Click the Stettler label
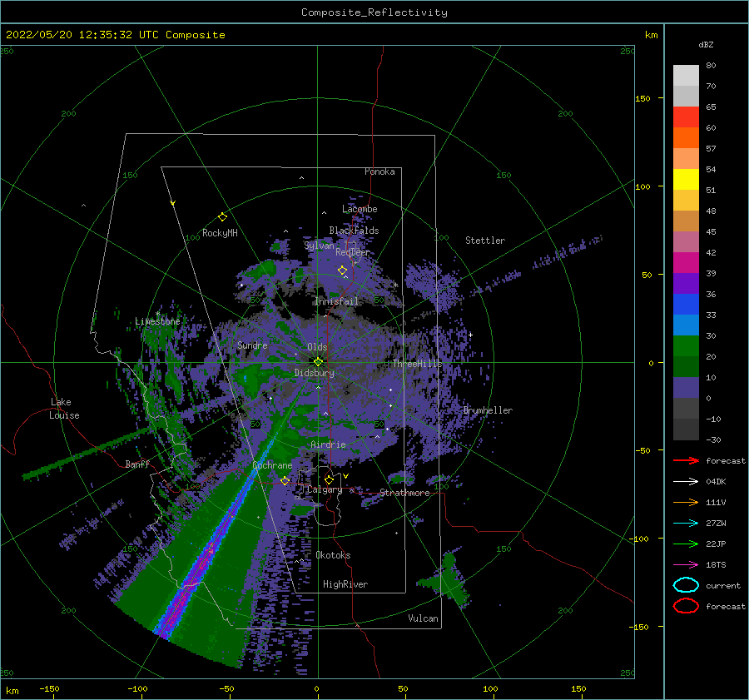Image resolution: width=749 pixels, height=700 pixels. click(485, 241)
